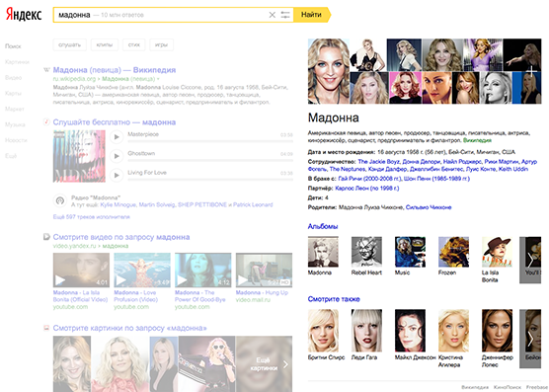Show next albums with the arrow
Screen dimensions: 549x392
click(530, 260)
